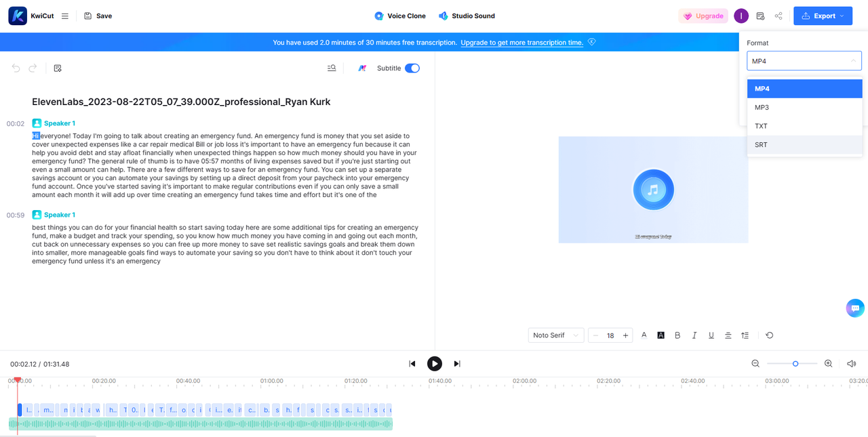Select the first dark blue timeline clip

(20, 410)
